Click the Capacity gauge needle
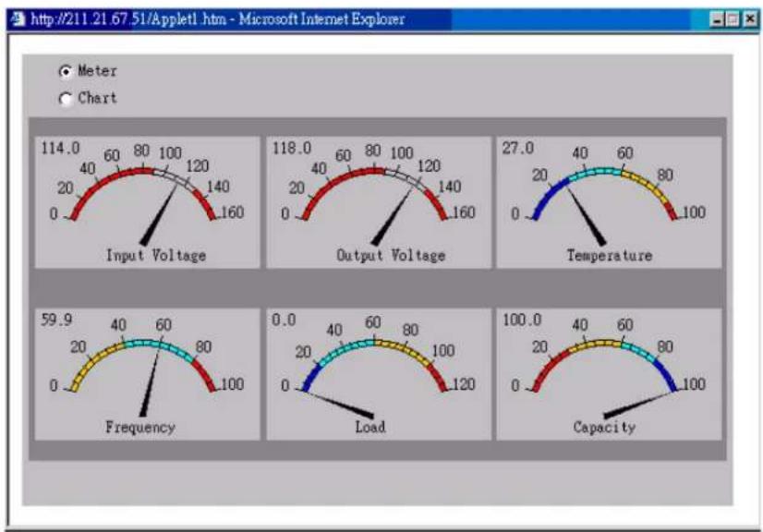Screen dimensions: 763x532 pos(639,404)
